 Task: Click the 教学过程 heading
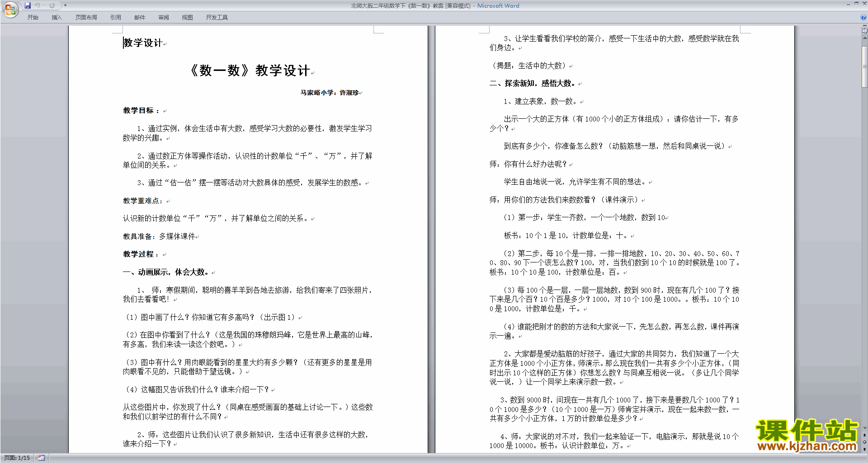(x=141, y=254)
